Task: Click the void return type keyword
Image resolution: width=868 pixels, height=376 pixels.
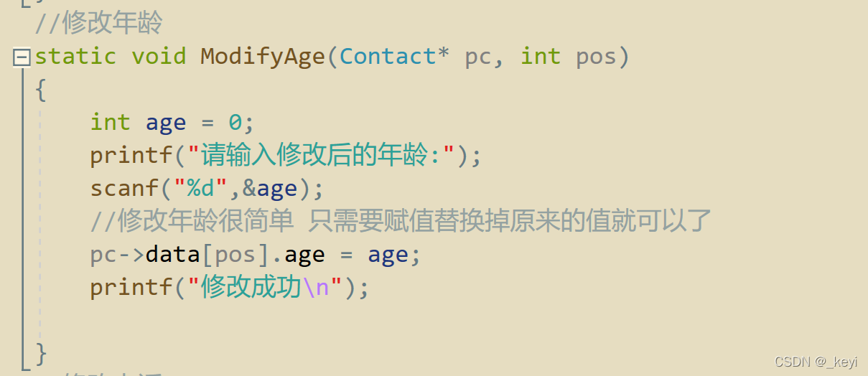Action: (159, 56)
